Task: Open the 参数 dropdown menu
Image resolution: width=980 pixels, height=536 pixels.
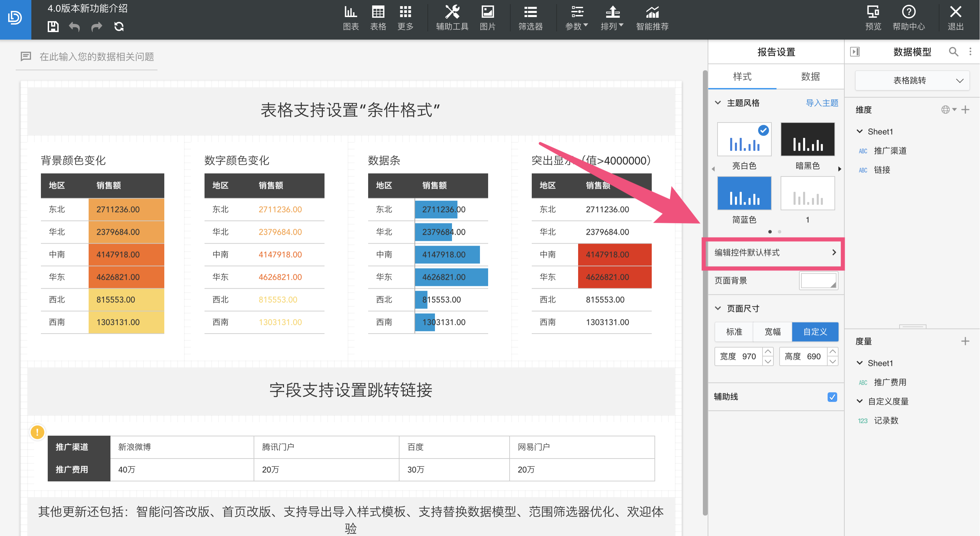Action: click(576, 18)
